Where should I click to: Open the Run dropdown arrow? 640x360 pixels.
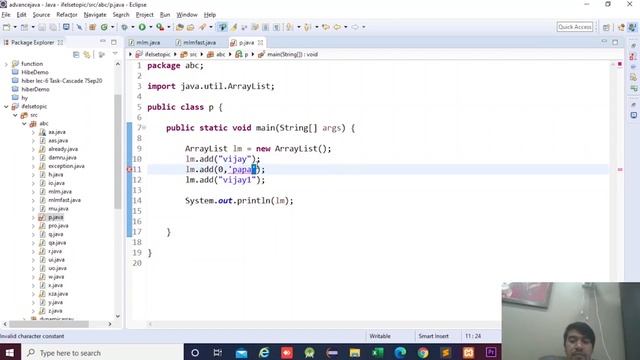point(151,27)
